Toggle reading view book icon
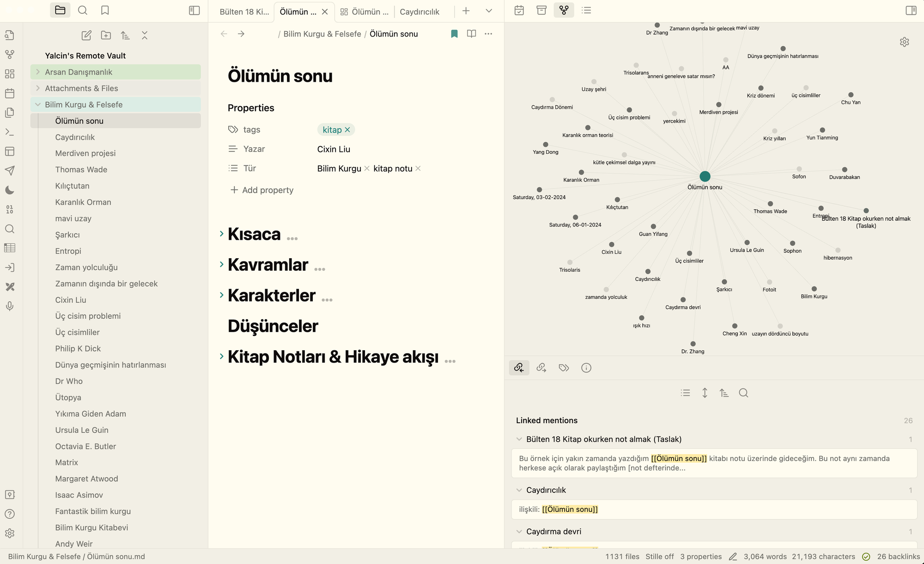 pos(471,34)
